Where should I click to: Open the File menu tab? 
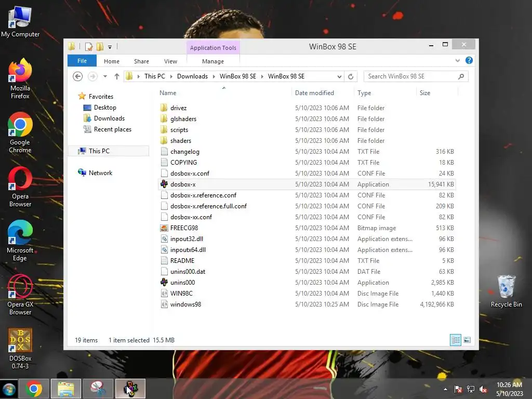[82, 61]
